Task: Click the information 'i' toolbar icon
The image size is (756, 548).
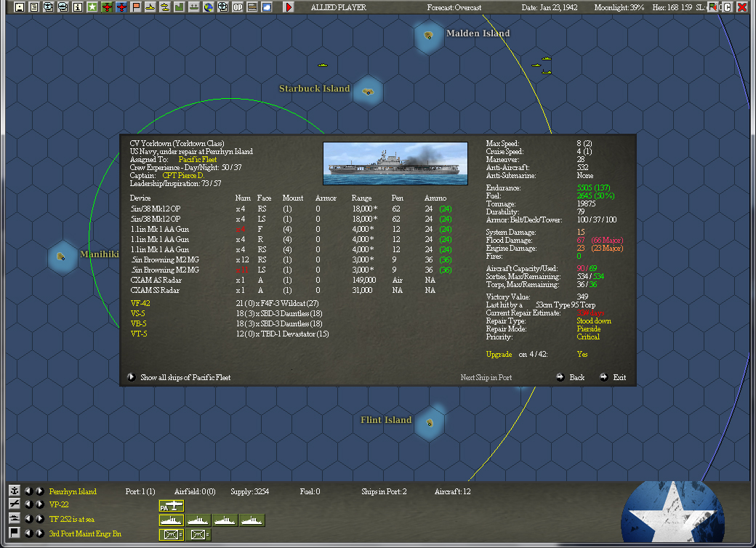Action: (x=78, y=7)
